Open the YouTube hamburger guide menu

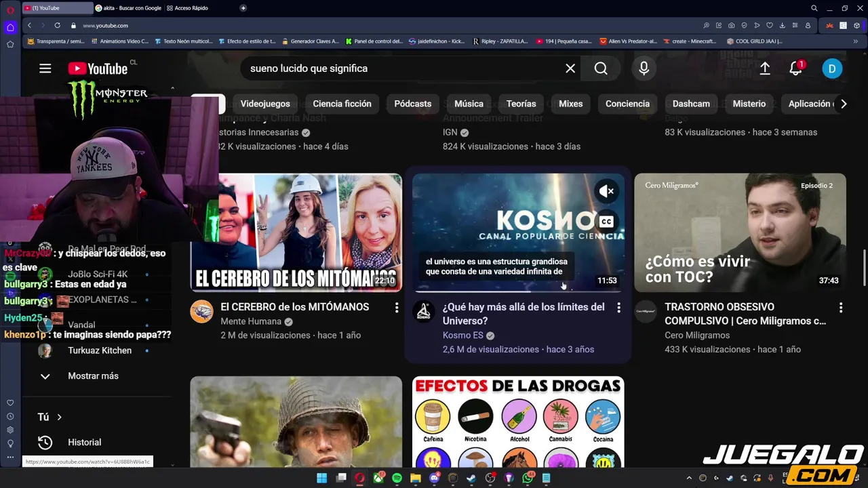pos(45,68)
